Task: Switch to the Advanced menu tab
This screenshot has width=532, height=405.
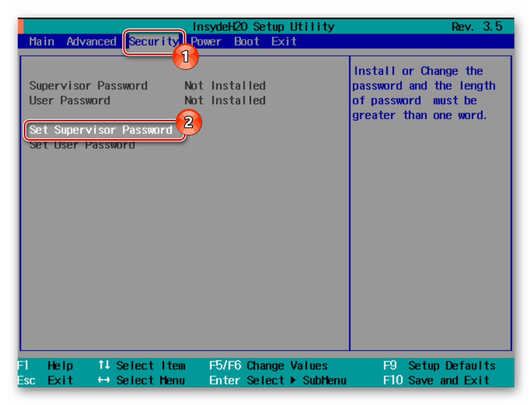Action: point(91,41)
